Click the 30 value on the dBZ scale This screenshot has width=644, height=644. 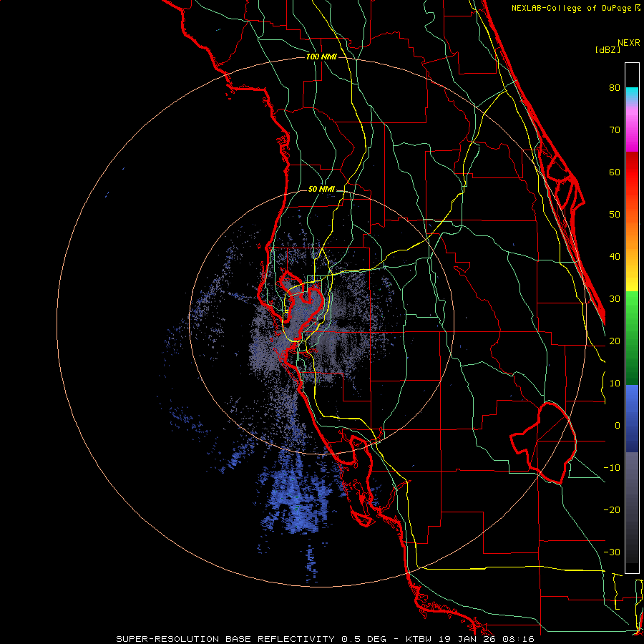point(615,299)
